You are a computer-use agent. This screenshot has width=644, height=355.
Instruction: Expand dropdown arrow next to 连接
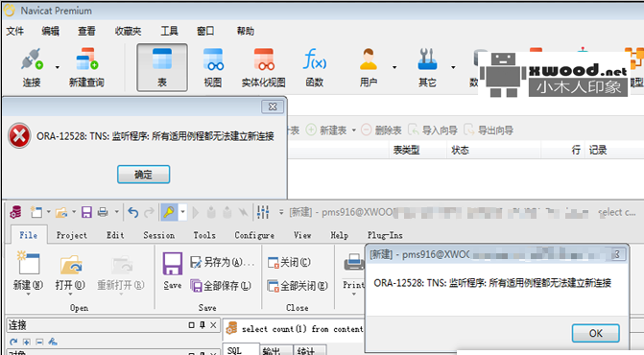(57, 67)
